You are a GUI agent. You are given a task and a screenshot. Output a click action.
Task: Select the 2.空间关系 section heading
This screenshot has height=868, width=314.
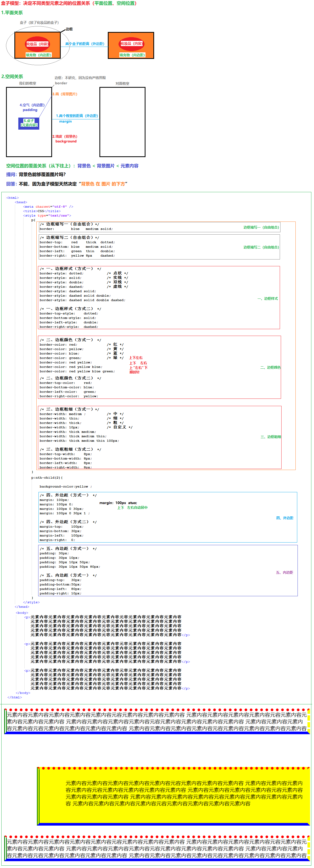tap(12, 76)
